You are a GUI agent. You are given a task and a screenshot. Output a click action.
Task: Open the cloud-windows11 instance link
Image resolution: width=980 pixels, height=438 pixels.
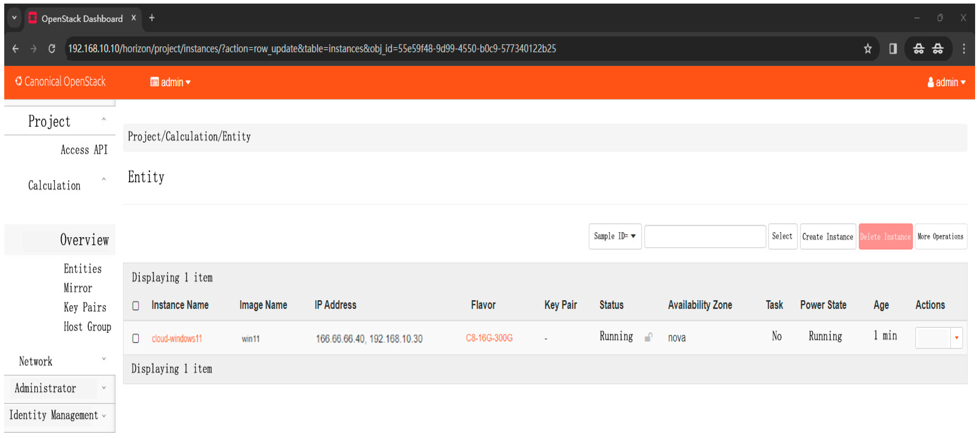click(x=176, y=338)
